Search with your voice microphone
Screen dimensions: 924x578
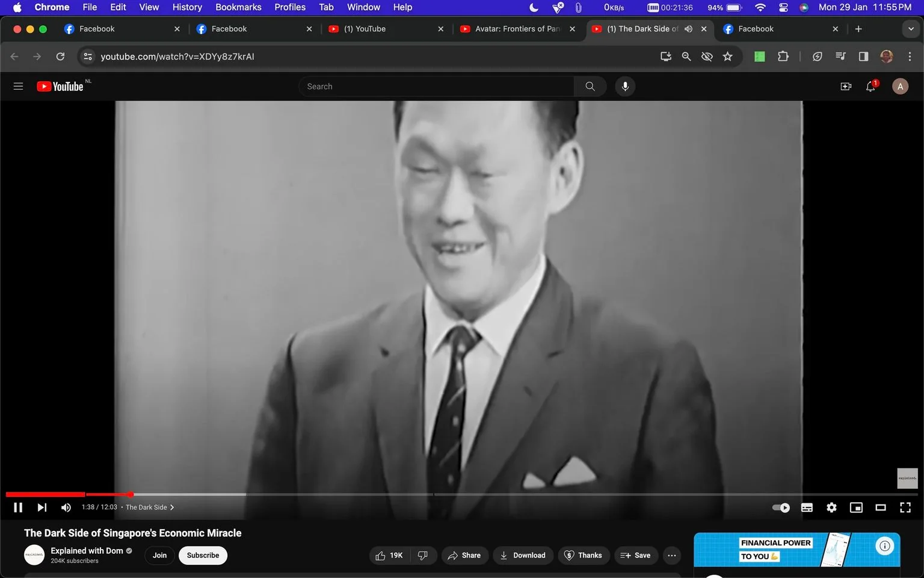pyautogui.click(x=625, y=86)
